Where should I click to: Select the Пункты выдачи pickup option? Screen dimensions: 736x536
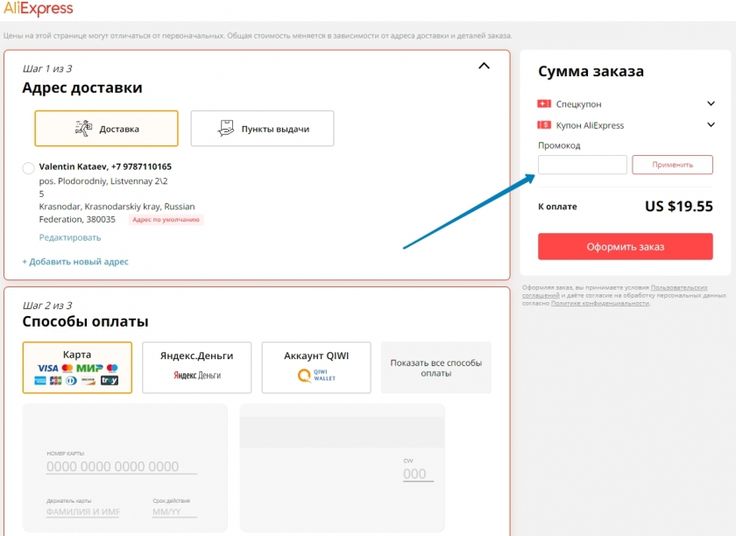262,129
